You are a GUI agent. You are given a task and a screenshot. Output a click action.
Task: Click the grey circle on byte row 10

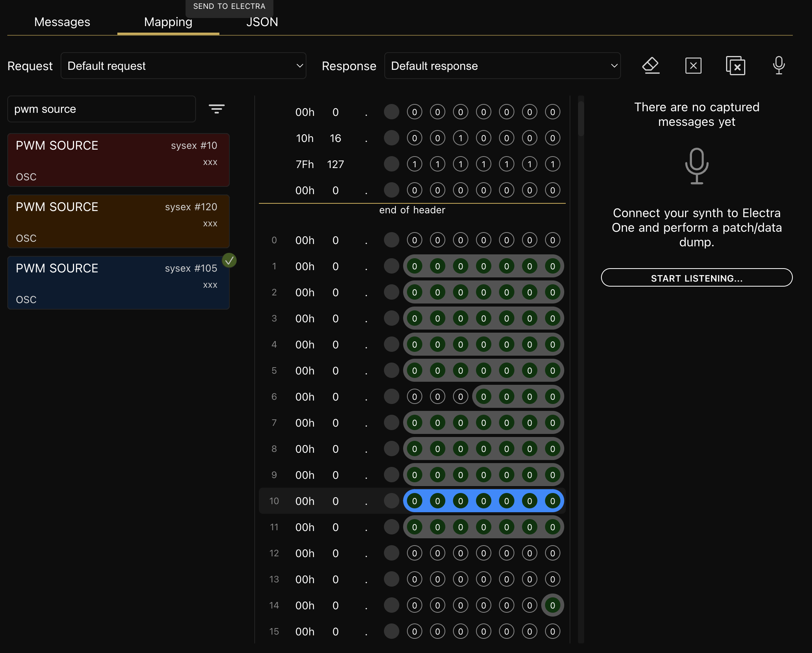pos(391,501)
